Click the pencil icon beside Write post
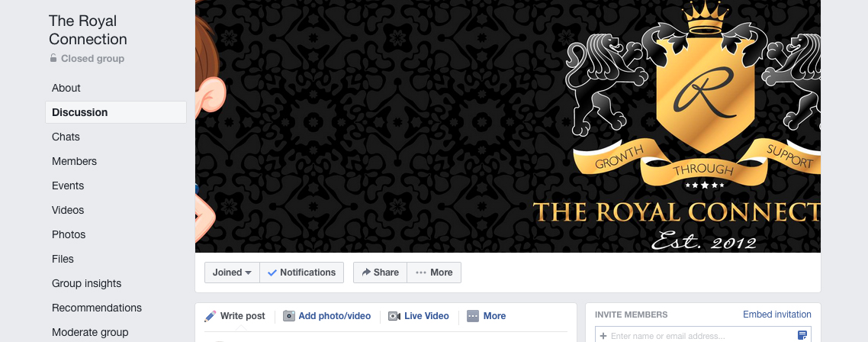 pos(210,316)
